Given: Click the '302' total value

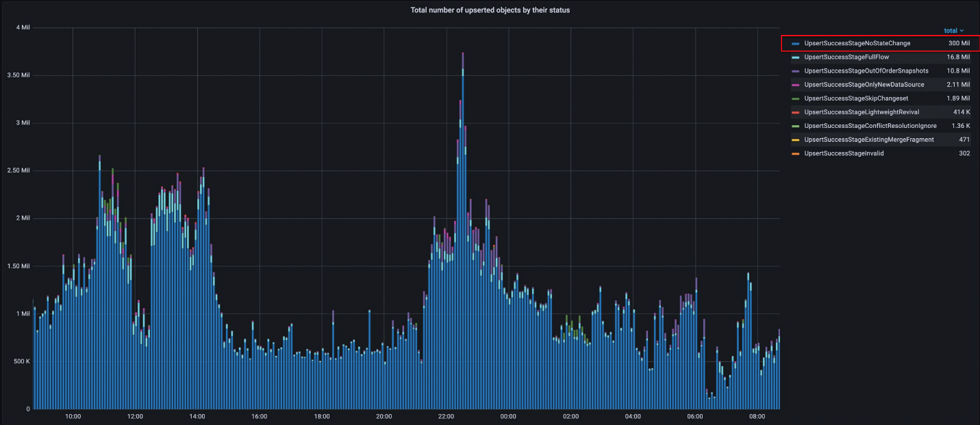Looking at the screenshot, I should (x=964, y=153).
